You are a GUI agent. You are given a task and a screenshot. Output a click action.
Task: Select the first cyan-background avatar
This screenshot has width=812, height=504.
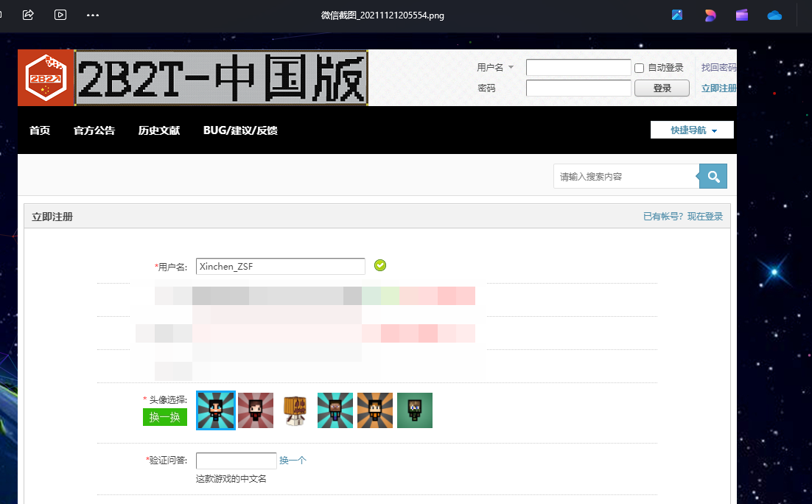click(x=216, y=410)
